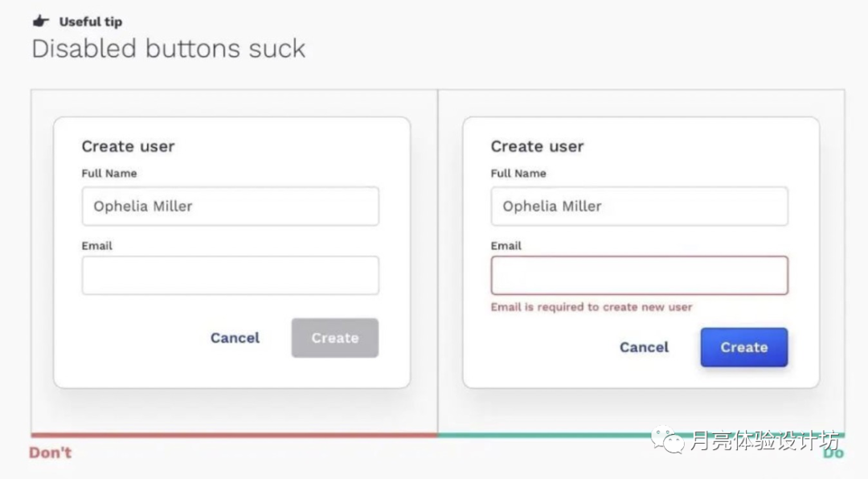The height and width of the screenshot is (479, 868).
Task: Click the red Don't label
Action: pyautogui.click(x=50, y=453)
